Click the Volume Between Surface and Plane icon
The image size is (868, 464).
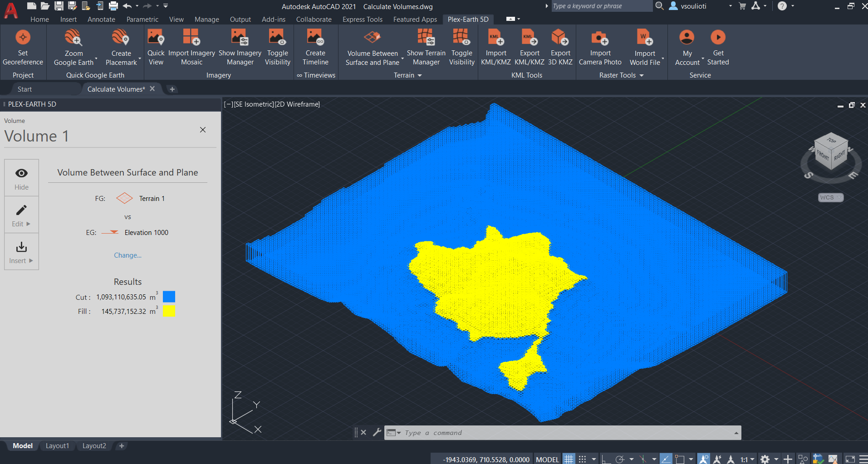click(x=372, y=37)
